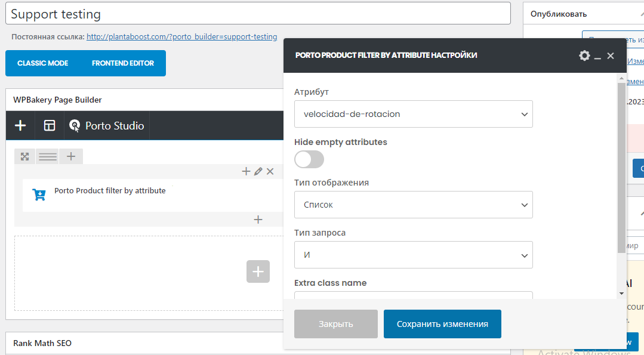644x355 pixels.
Task: Click Сохранить изменения button
Action: click(x=442, y=324)
